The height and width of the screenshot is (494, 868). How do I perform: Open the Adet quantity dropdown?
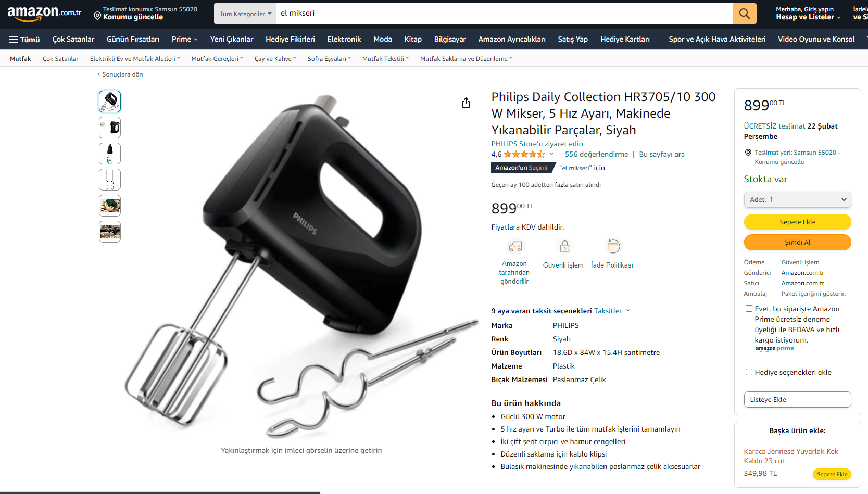click(797, 200)
